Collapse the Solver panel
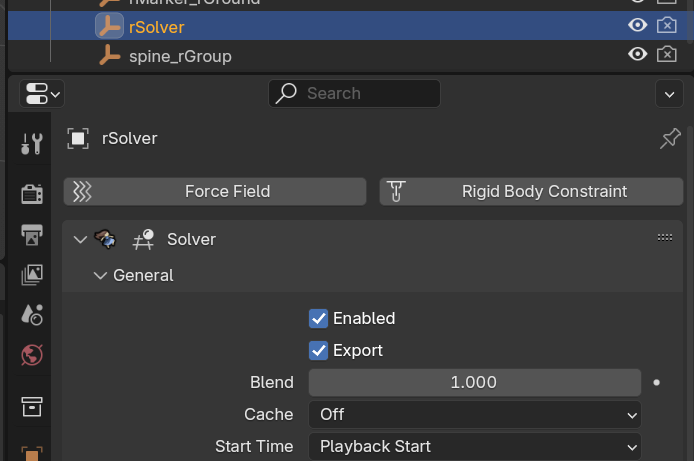Image resolution: width=694 pixels, height=461 pixels. coord(80,239)
